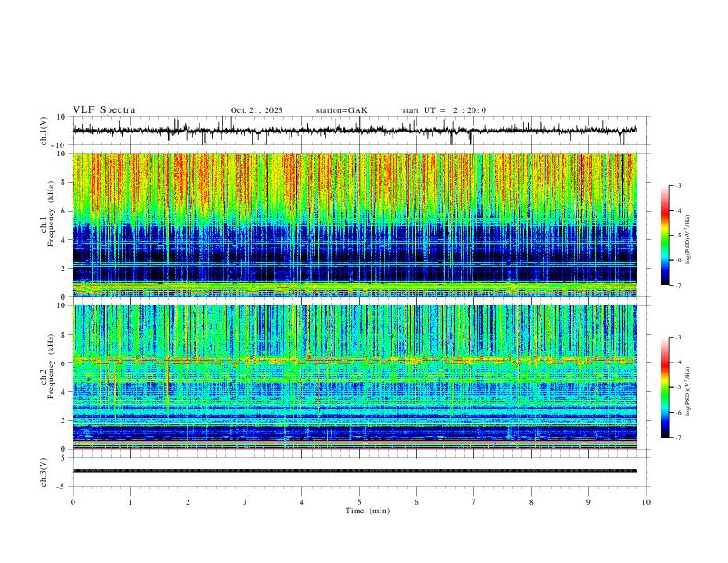Click the "-7" value on ch.2 color bar
Image resolution: width=728 pixels, height=563 pixels.
pyautogui.click(x=677, y=438)
